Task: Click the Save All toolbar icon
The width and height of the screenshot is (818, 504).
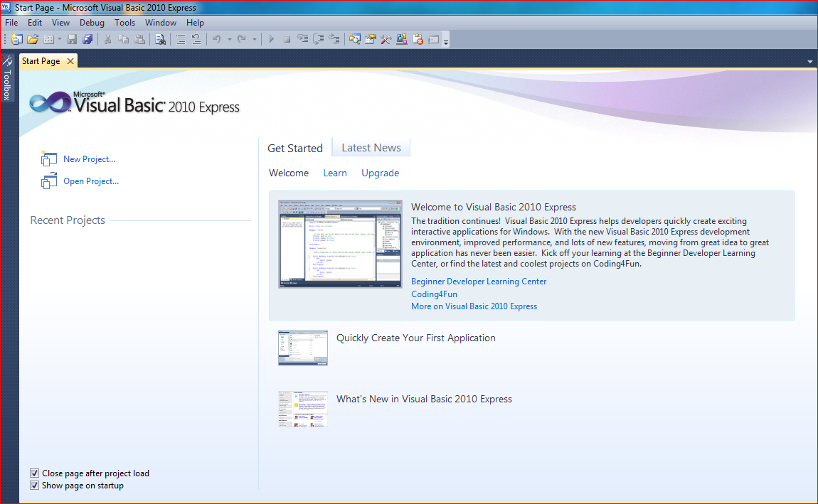Action: point(87,39)
